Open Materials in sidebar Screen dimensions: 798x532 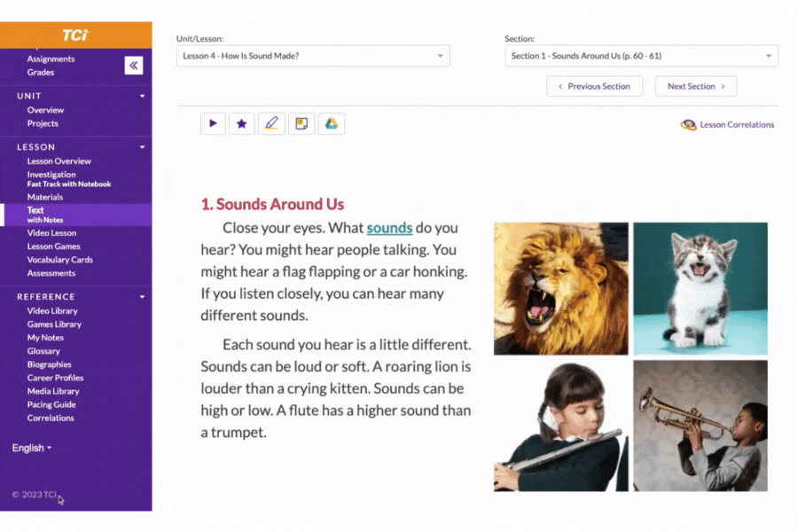[x=45, y=197]
